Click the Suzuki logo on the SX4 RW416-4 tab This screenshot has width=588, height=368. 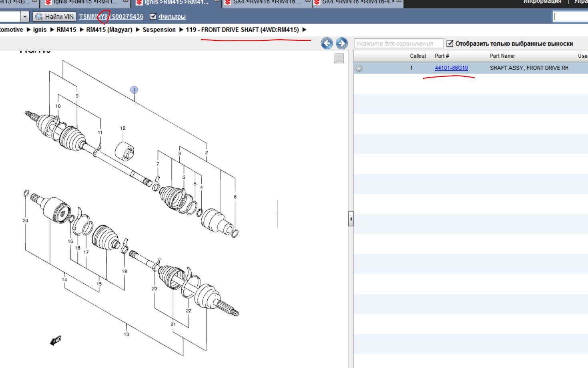(317, 2)
